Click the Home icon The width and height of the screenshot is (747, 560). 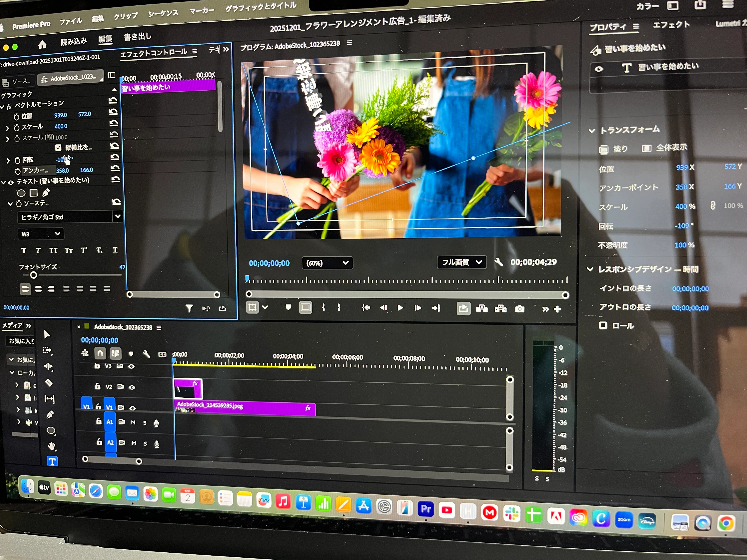point(42,45)
